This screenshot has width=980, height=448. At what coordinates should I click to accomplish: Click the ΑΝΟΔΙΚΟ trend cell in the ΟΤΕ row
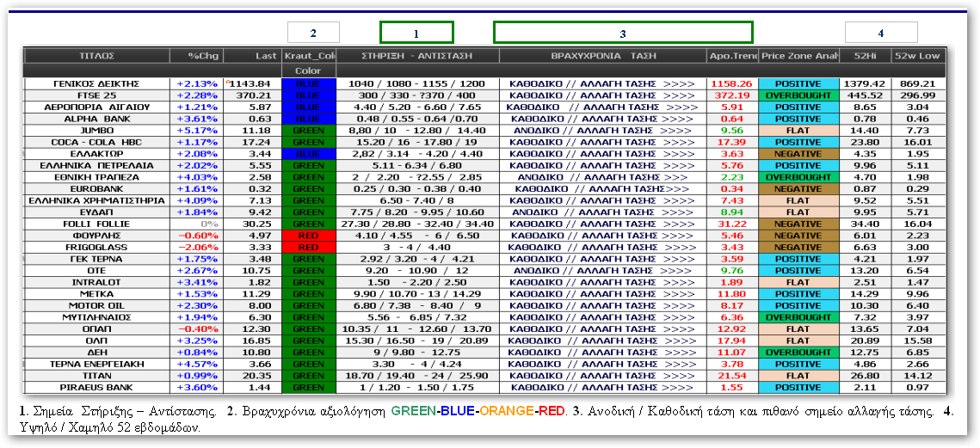pyautogui.click(x=603, y=271)
